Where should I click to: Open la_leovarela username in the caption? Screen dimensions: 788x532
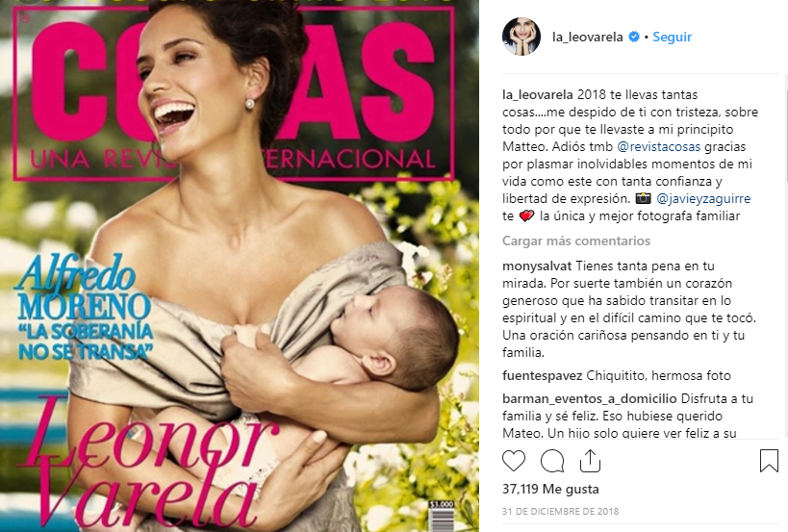pos(538,94)
